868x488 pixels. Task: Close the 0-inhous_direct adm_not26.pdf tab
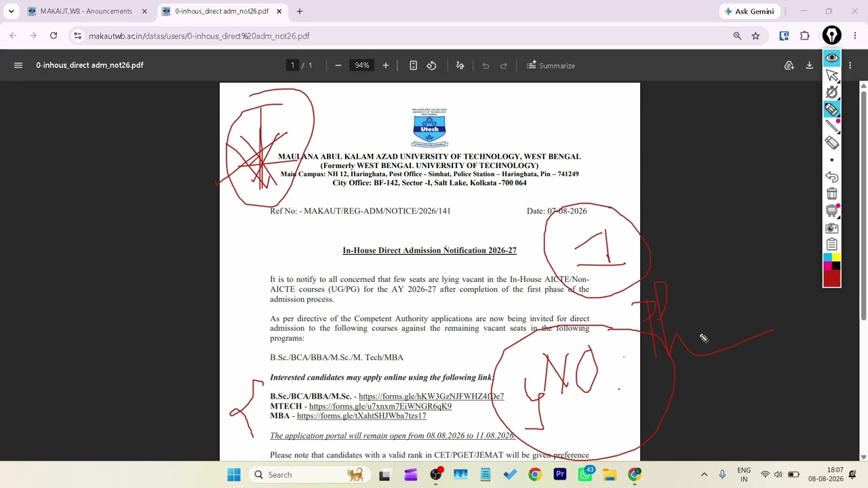tap(279, 12)
